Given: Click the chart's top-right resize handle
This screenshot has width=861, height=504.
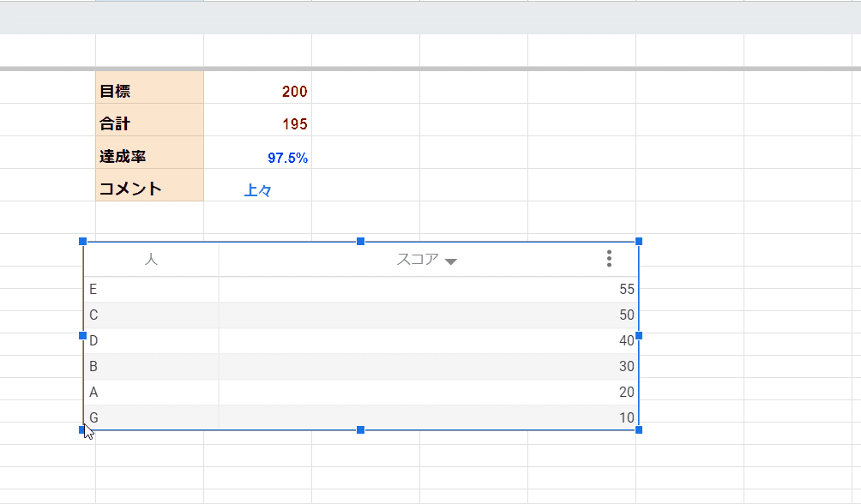Looking at the screenshot, I should point(639,242).
